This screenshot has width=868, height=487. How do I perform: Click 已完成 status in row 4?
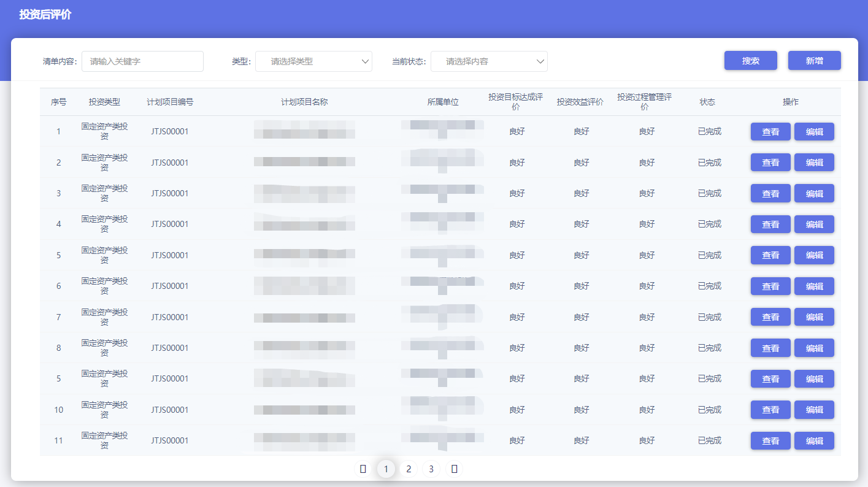(710, 224)
